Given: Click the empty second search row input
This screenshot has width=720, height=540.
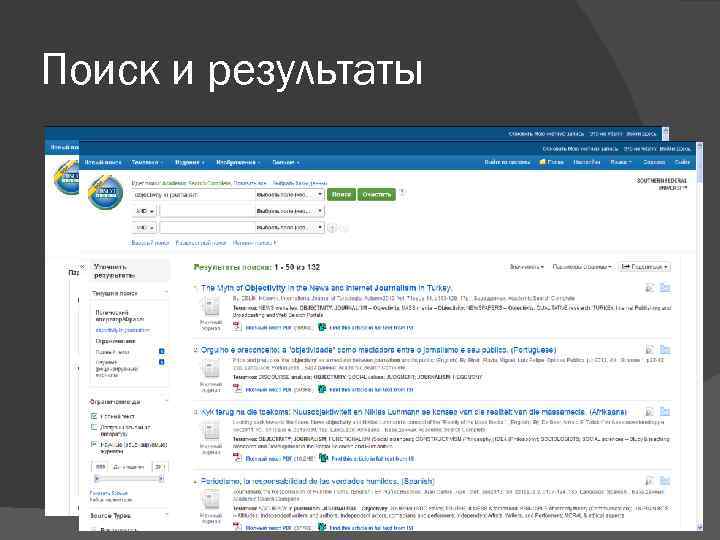Looking at the screenshot, I should coord(207,211).
